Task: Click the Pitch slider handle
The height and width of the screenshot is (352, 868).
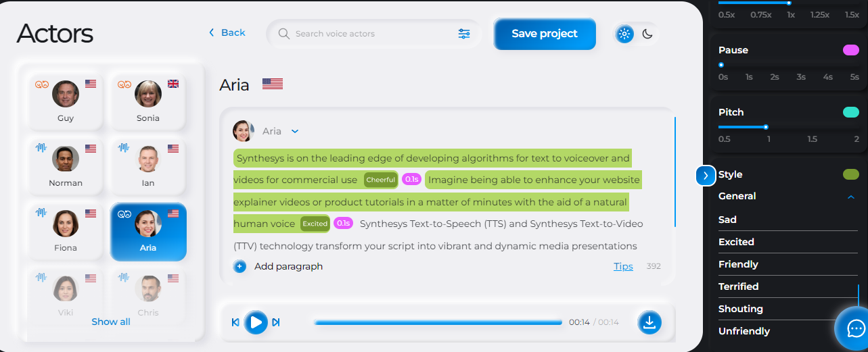Action: [x=766, y=127]
